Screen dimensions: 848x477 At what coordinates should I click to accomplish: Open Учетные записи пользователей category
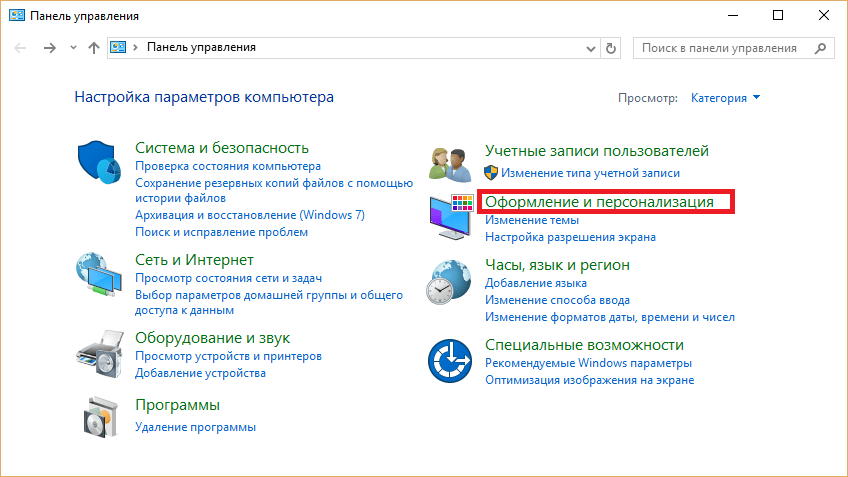(597, 151)
